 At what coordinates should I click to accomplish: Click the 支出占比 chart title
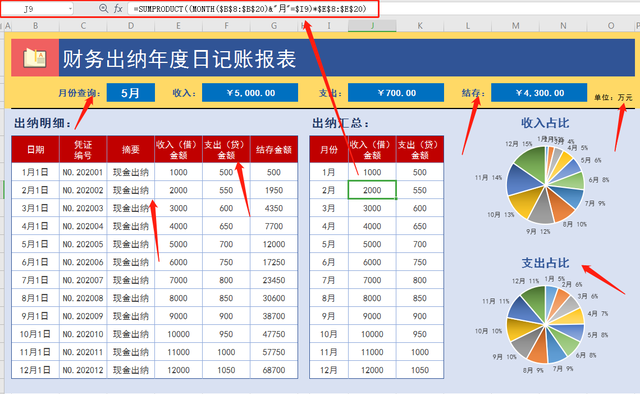pyautogui.click(x=545, y=263)
